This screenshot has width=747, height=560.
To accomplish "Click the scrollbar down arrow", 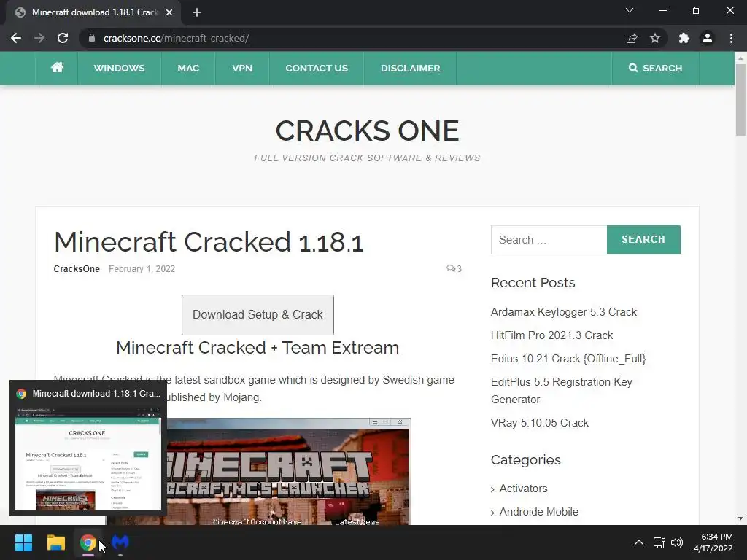I will [740, 518].
